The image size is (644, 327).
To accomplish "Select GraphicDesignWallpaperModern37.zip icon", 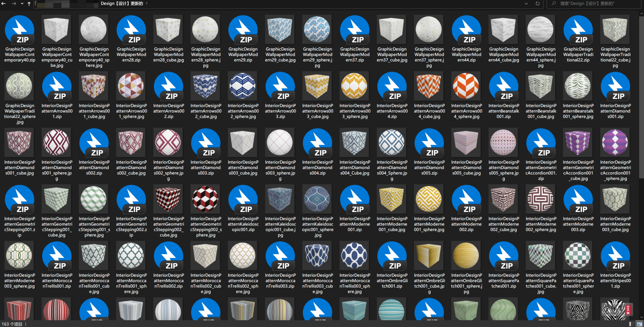I will (x=355, y=29).
